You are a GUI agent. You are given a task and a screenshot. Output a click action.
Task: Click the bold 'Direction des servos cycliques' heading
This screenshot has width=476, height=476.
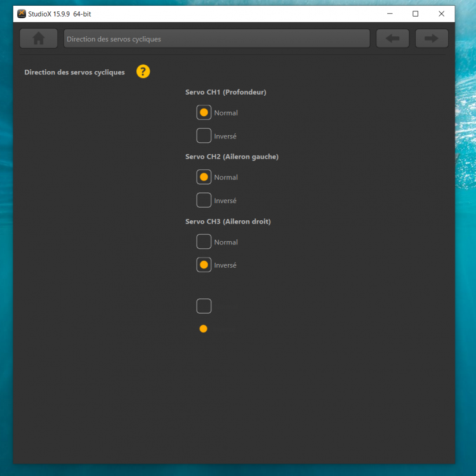74,72
